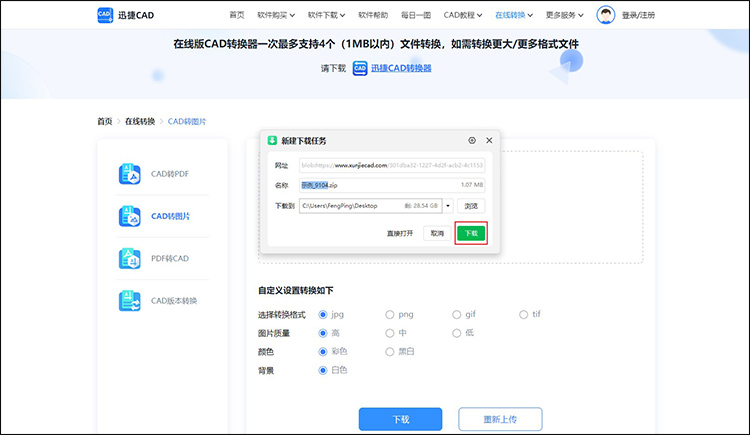Select 白色 background option
Screen dimensions: 750x435
(x=323, y=370)
